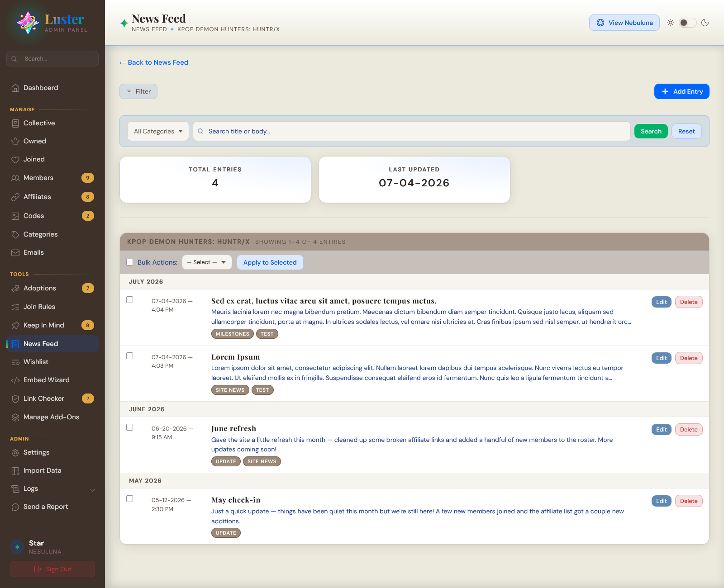The width and height of the screenshot is (724, 588).
Task: Open the All Categories dropdown
Action: point(158,131)
